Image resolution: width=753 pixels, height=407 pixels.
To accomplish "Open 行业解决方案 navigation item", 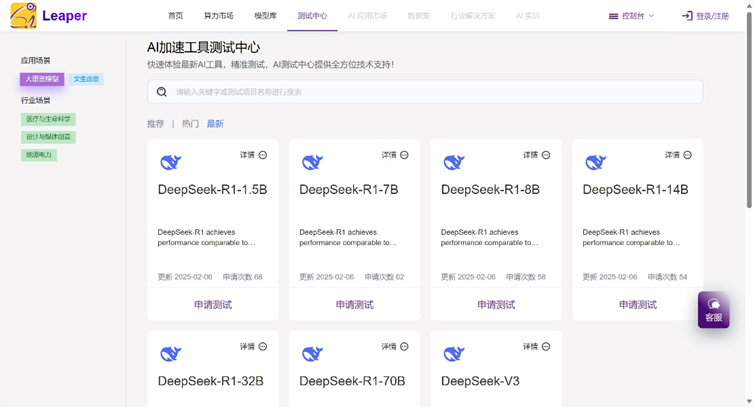I will 473,16.
